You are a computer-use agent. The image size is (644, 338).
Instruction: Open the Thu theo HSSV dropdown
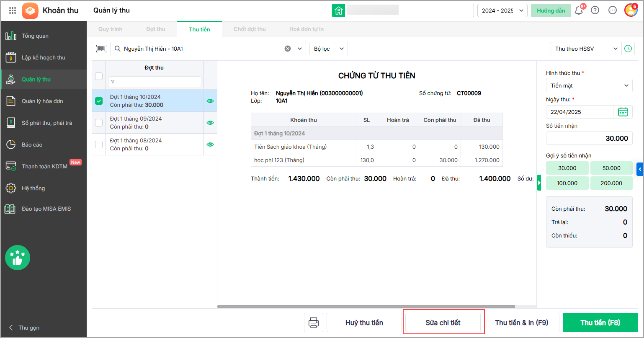tap(586, 49)
